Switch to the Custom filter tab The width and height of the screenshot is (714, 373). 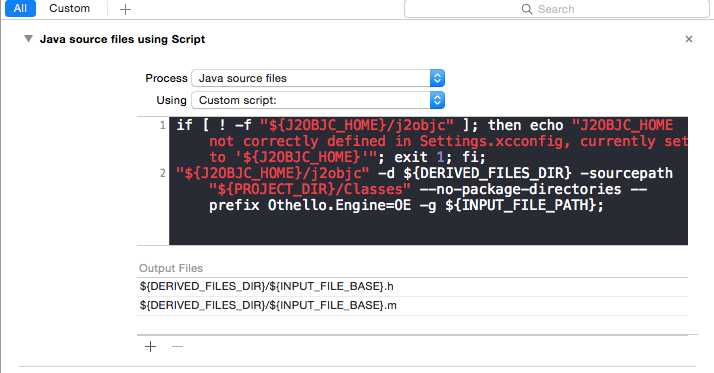(x=69, y=8)
